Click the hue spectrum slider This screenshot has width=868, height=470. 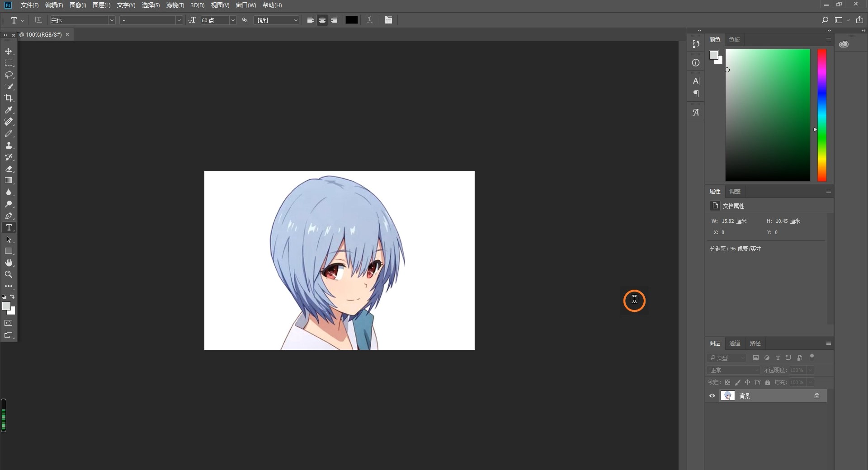822,115
